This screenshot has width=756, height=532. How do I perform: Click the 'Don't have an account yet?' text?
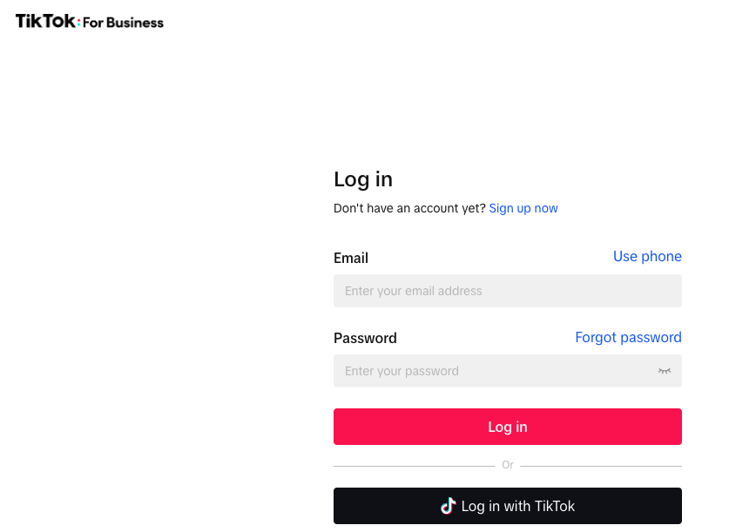[409, 208]
